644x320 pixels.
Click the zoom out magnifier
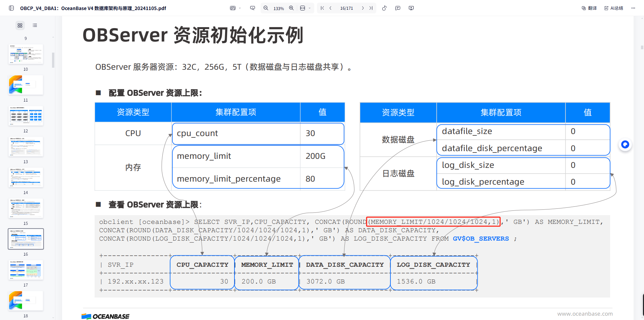(266, 8)
